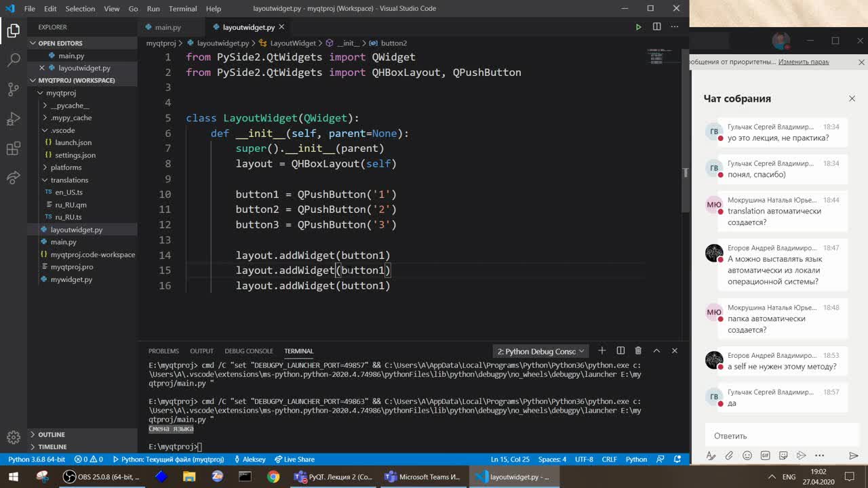868x488 pixels.
Task: Run the Python file with play icon
Action: click(638, 27)
